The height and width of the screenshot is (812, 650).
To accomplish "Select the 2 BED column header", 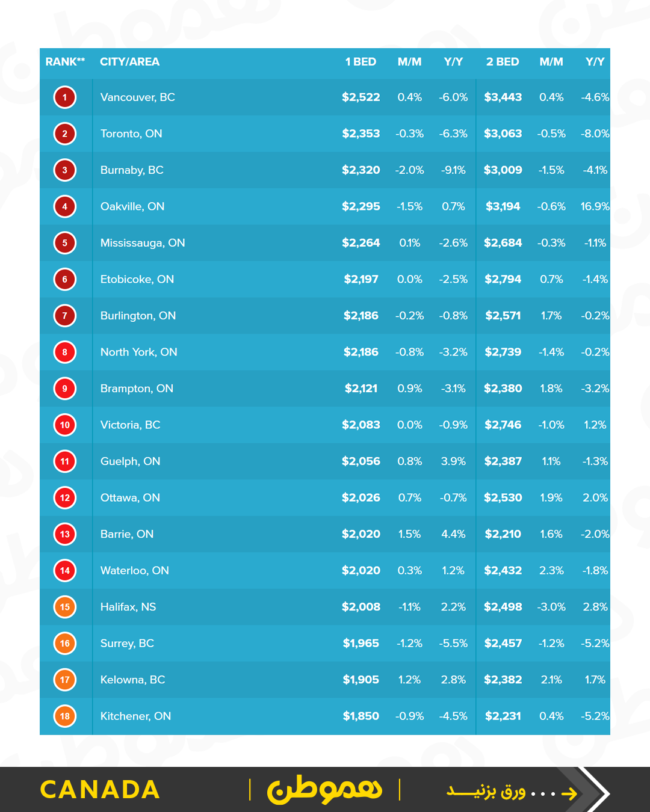I will click(503, 62).
